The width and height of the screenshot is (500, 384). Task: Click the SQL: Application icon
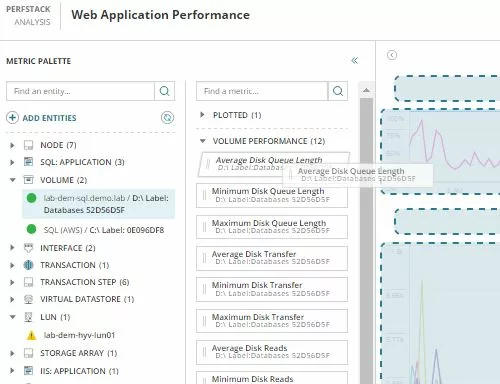pos(29,162)
